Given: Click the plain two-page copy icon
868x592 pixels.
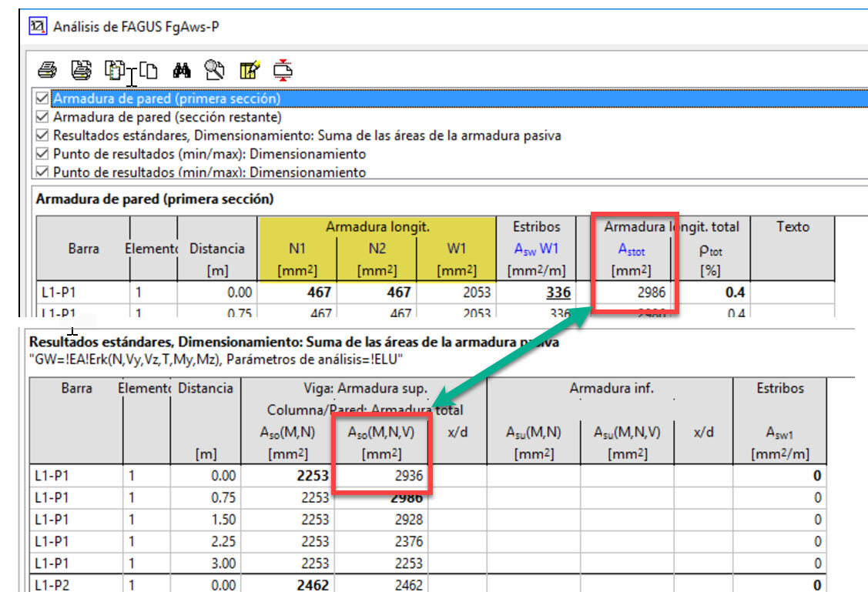Looking at the screenshot, I should click(x=149, y=72).
